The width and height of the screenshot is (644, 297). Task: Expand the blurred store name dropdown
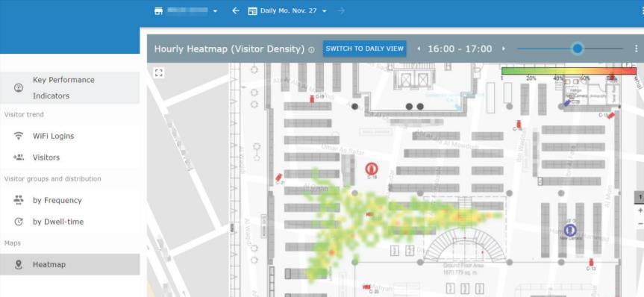[215, 11]
